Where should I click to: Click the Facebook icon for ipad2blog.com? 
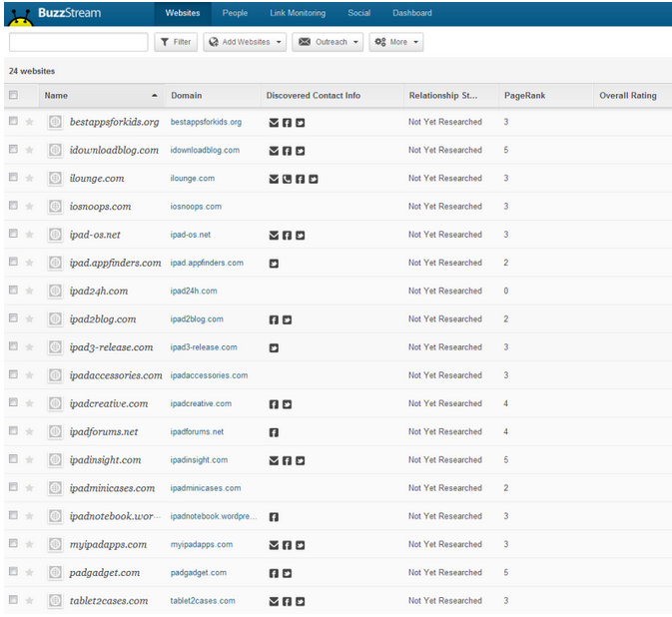click(274, 319)
